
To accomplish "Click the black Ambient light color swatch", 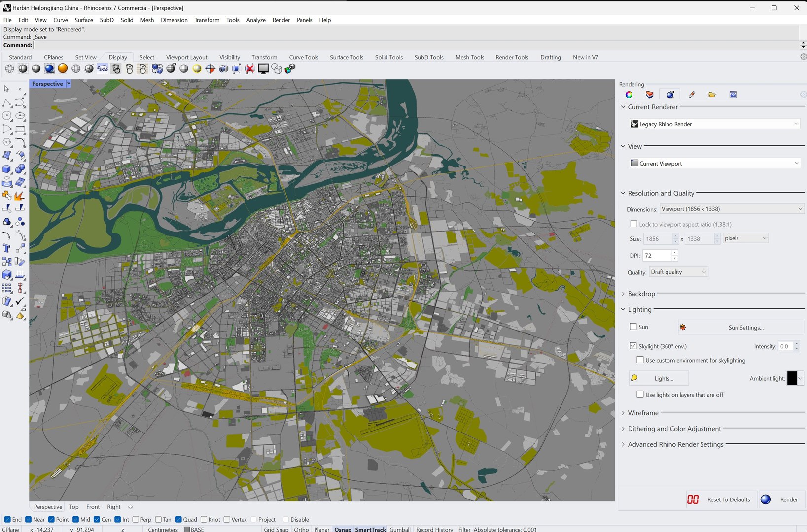I will click(792, 378).
